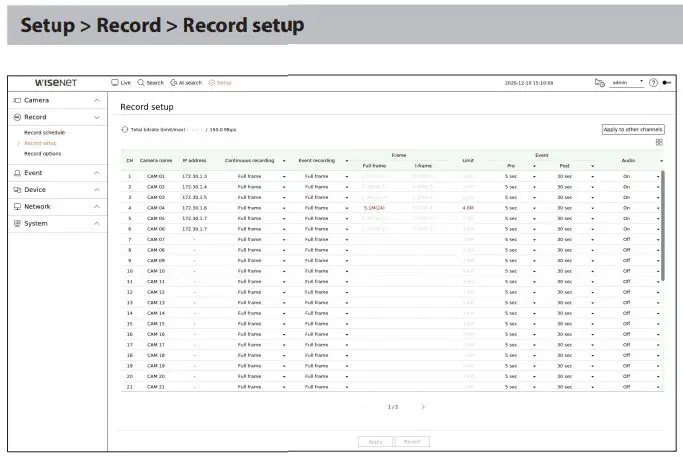Open the Audio header dropdown
Viewport: 683px width, 457px height.
point(661,161)
